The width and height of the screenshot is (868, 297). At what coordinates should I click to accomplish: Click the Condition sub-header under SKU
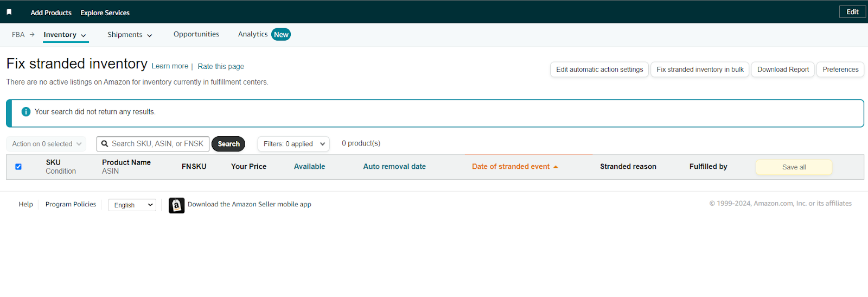[61, 171]
